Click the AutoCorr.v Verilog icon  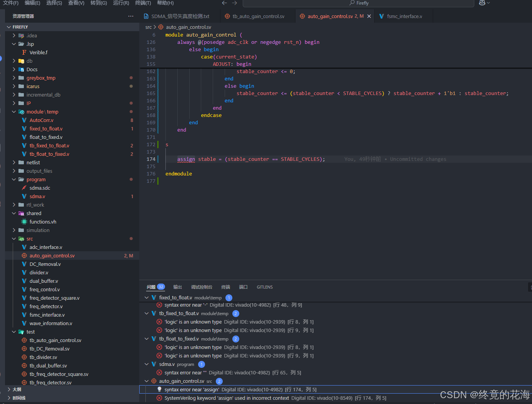24,120
